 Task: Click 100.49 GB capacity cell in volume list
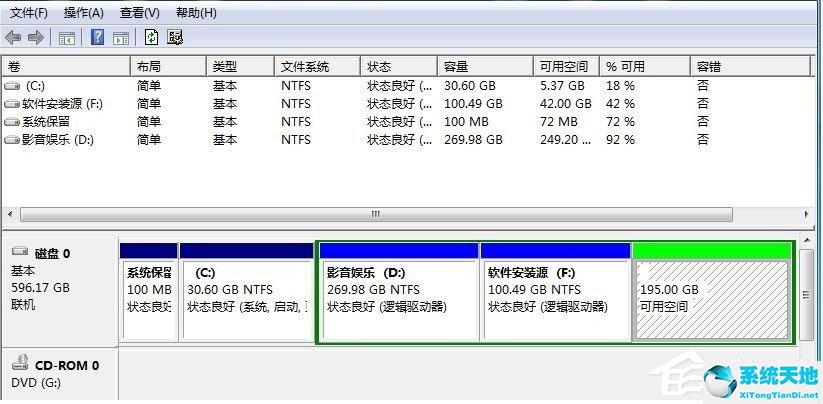coord(473,104)
